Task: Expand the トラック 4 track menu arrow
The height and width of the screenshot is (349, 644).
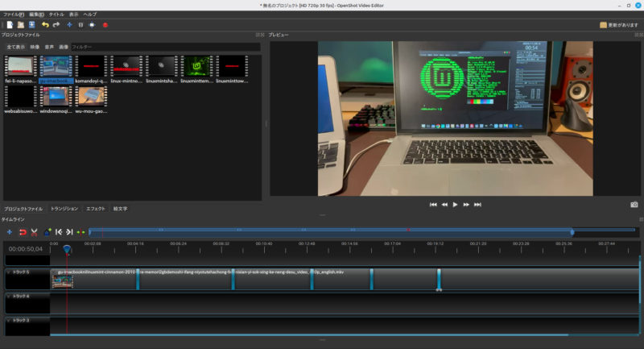Action: (x=9, y=297)
